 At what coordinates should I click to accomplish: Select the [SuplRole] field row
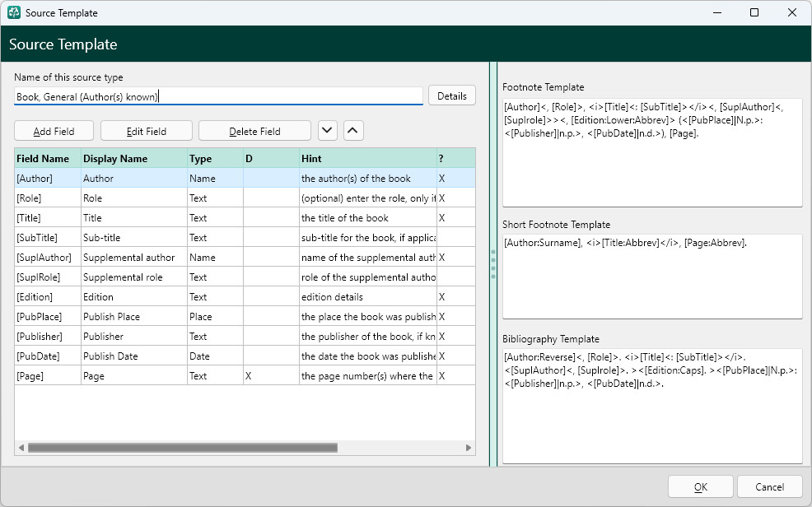(x=245, y=277)
